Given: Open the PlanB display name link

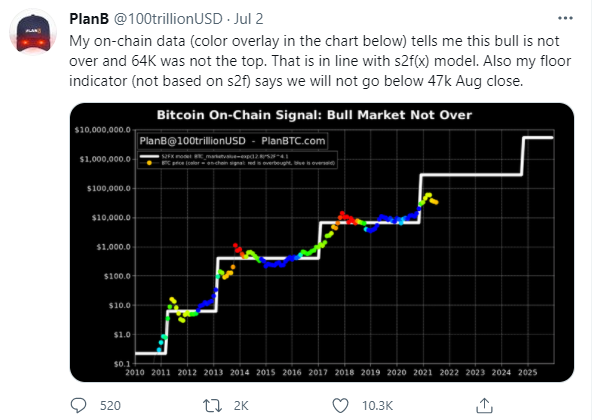Looking at the screenshot, I should tap(89, 18).
